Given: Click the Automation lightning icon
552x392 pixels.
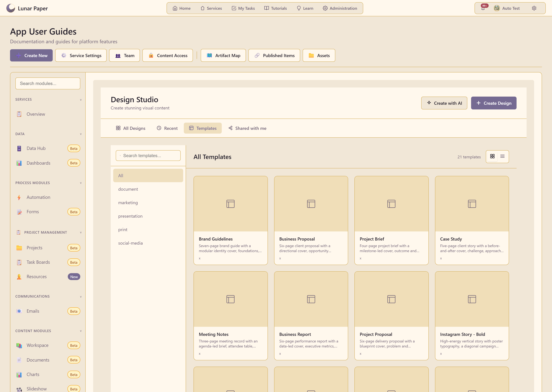Looking at the screenshot, I should pyautogui.click(x=19, y=197).
